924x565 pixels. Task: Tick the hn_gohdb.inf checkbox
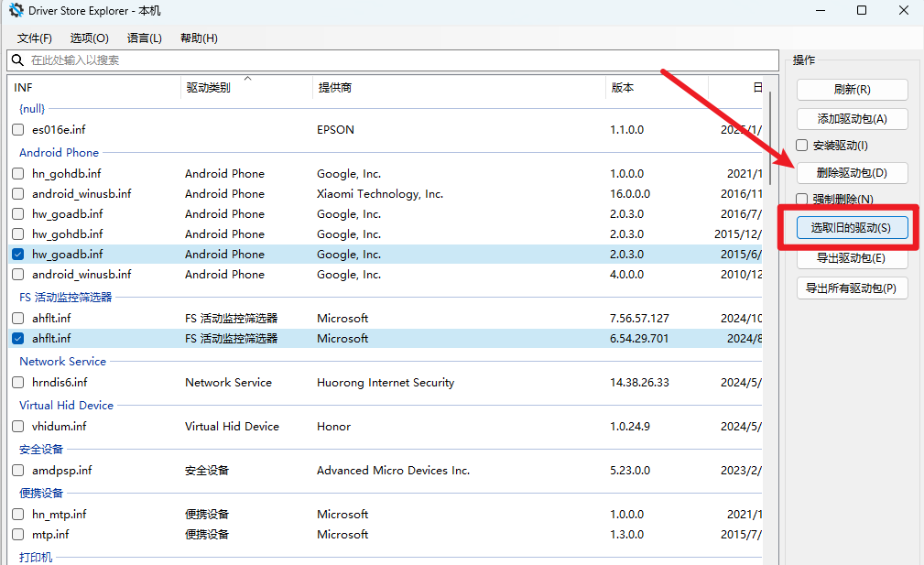click(x=18, y=174)
